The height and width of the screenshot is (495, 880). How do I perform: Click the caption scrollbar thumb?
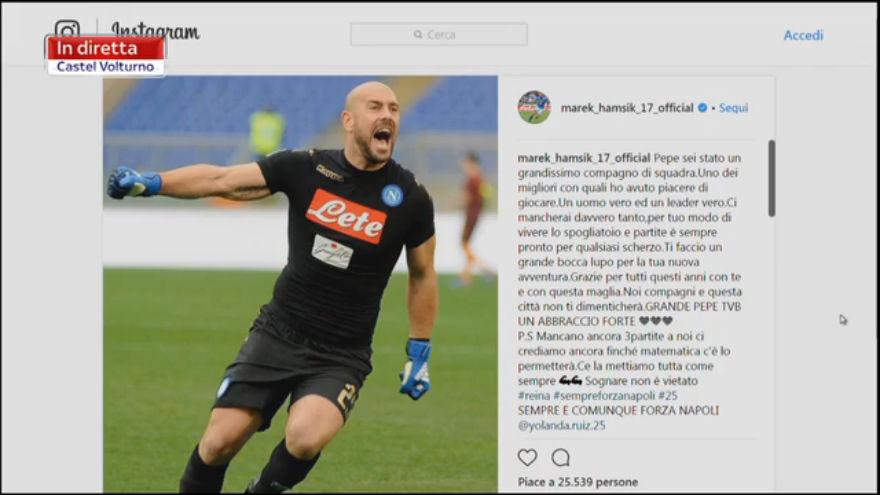772,178
